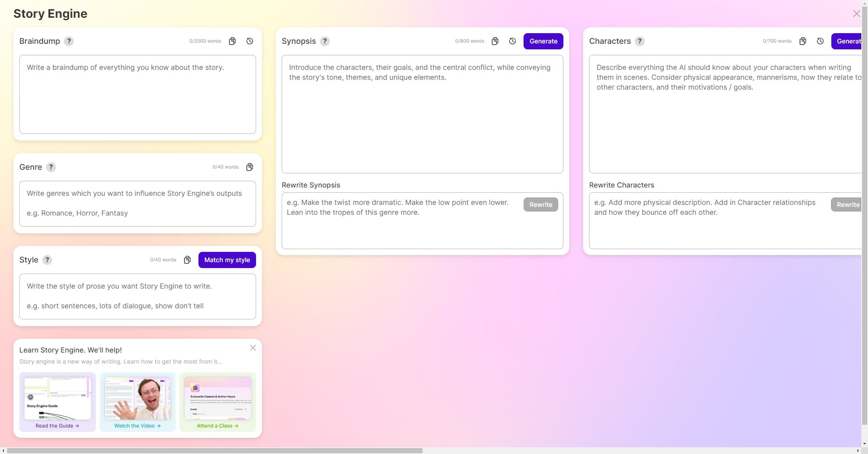Image resolution: width=868 pixels, height=454 pixels.
Task: Click Generate button in Synopsis panel
Action: pyautogui.click(x=542, y=41)
